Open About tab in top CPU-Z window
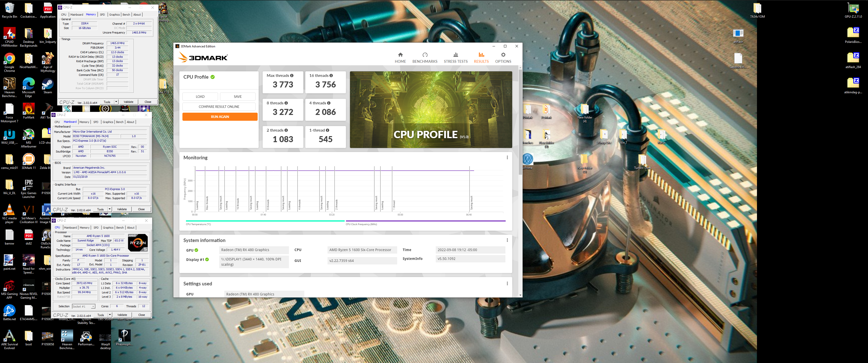The width and height of the screenshot is (868, 363). click(137, 14)
